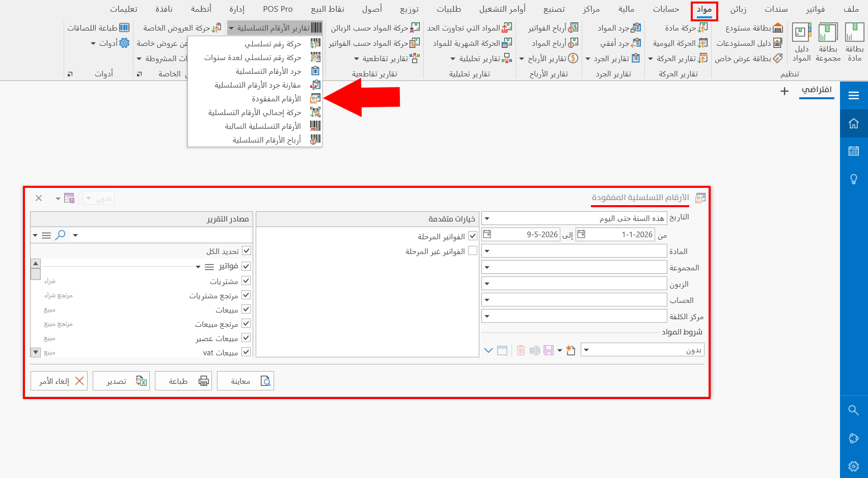Open حركة المواد حسب الزبائن report
Screen dimensions: 868x478
coord(375,28)
